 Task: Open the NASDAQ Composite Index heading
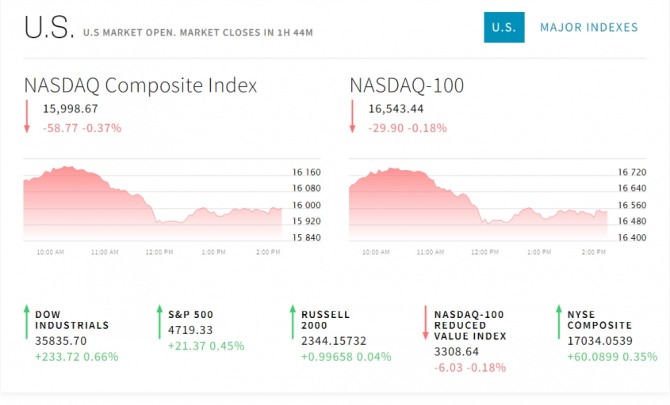pos(140,85)
